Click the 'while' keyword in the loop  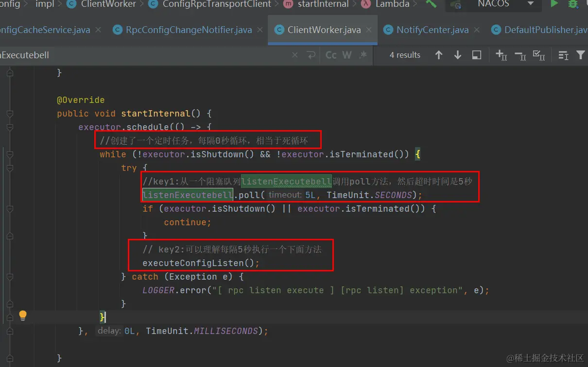point(113,154)
